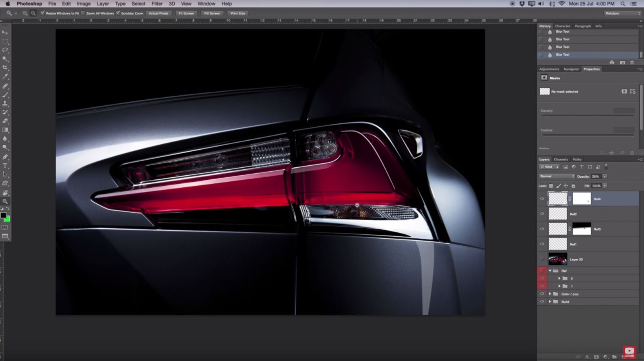Open the Opacity slider dropdown
This screenshot has width=644, height=361.
(605, 176)
